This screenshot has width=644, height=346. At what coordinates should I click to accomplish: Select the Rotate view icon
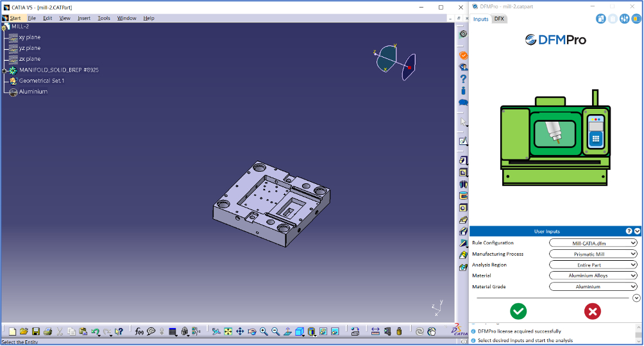(x=252, y=332)
